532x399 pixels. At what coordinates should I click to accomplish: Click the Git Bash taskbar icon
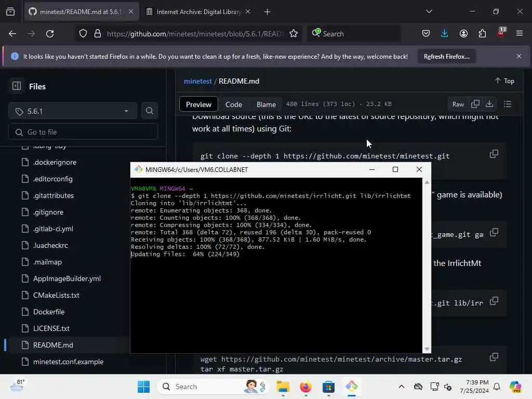[352, 387]
